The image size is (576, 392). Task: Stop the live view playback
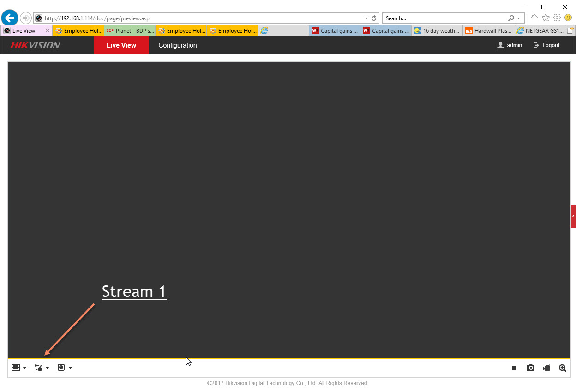pyautogui.click(x=514, y=368)
